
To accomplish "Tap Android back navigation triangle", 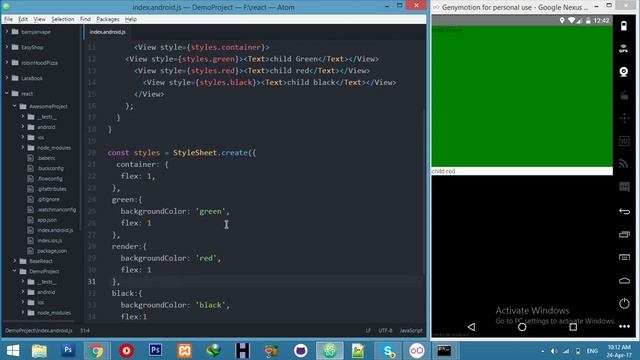I will (471, 327).
